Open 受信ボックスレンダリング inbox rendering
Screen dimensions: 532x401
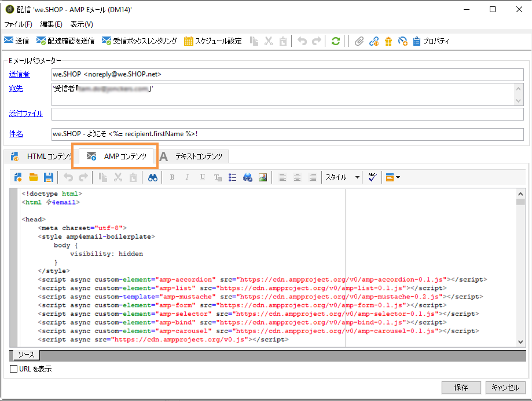[139, 41]
